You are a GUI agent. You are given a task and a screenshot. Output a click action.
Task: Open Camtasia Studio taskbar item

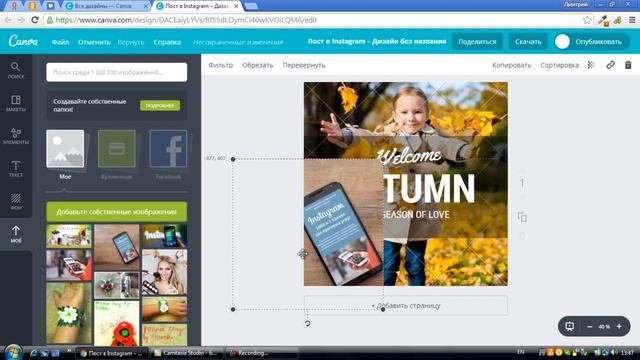click(x=187, y=353)
